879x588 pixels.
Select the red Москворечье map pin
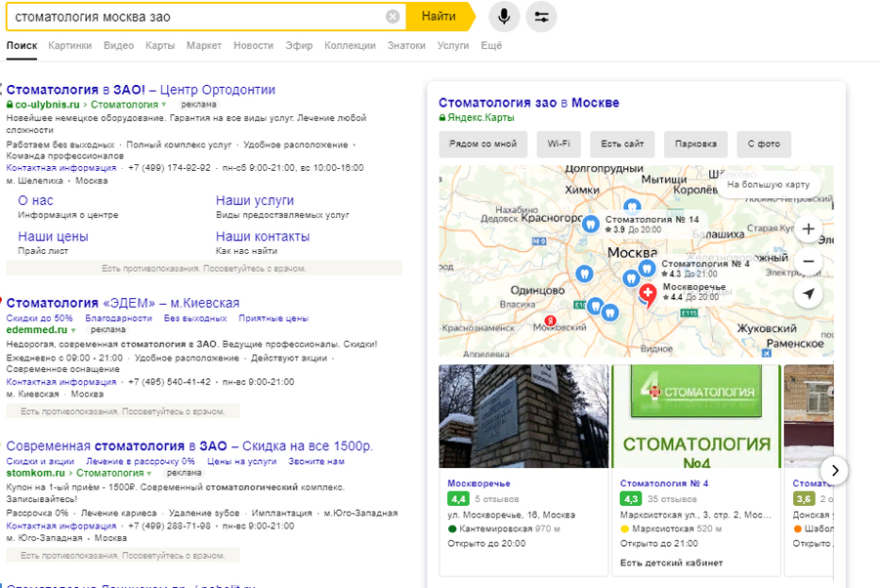point(648,294)
